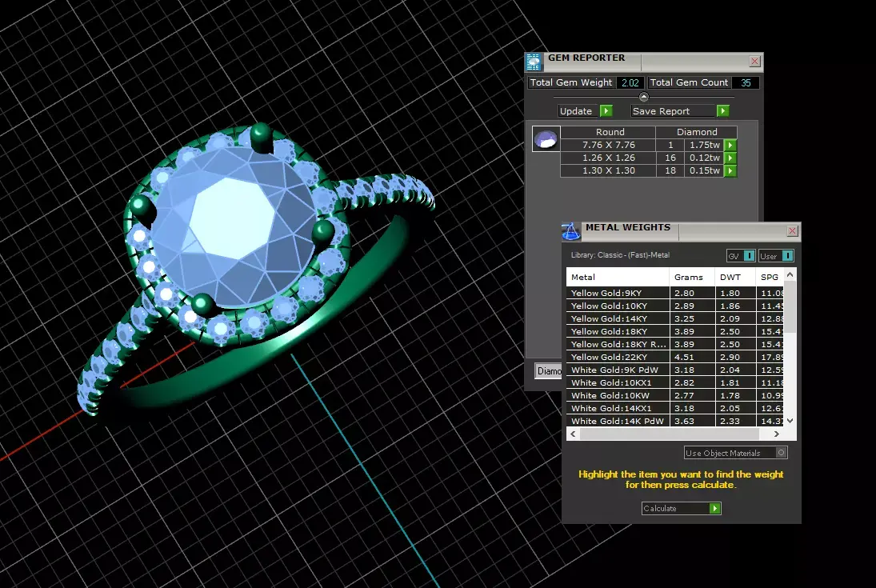Click horizontal scrollbar right arrow
876x588 pixels.
point(777,434)
